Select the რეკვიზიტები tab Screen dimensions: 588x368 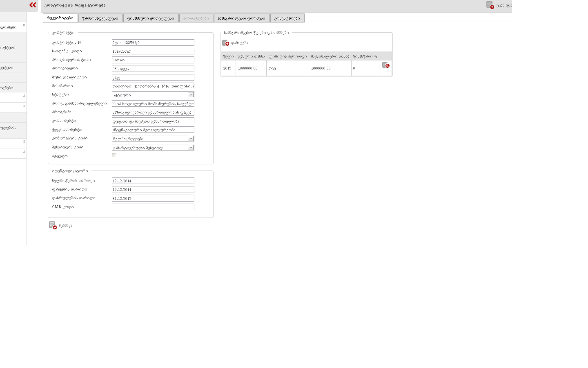pyautogui.click(x=60, y=18)
